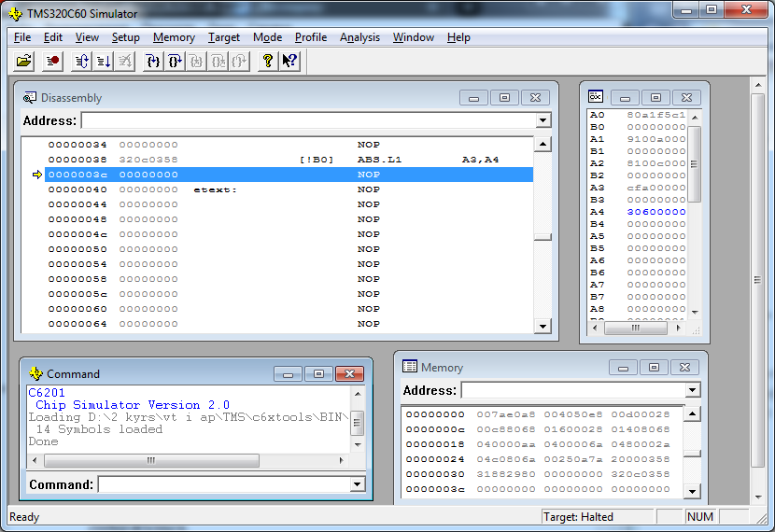This screenshot has height=532, width=775.
Task: Click the main workspace scrollbar down arrow
Action: [x=758, y=497]
